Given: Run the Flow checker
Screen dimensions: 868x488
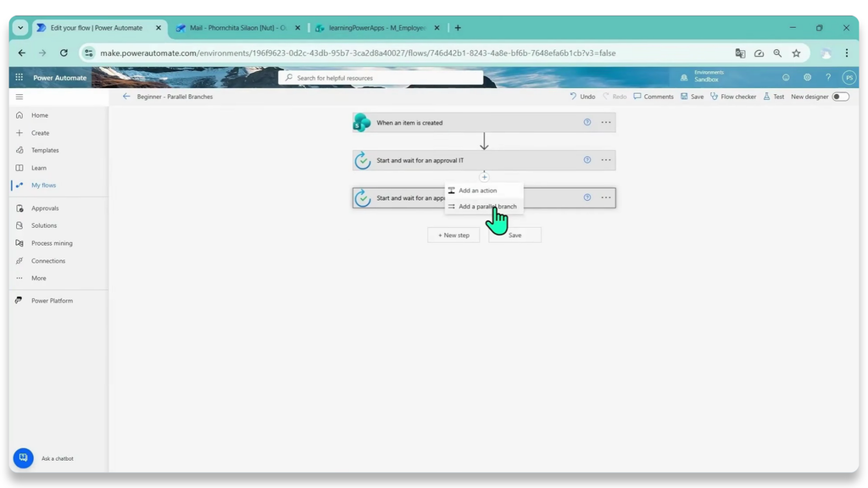Looking at the screenshot, I should [733, 97].
